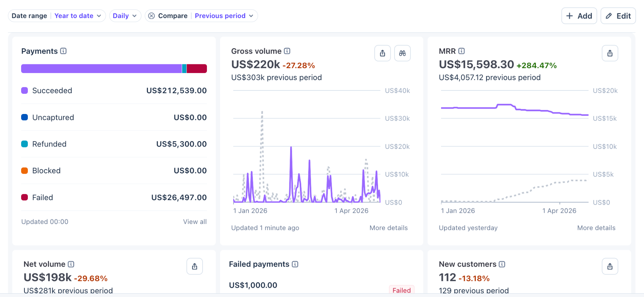The image size is (644, 297).
Task: Click the +284.47% MRR change
Action: pos(537,65)
